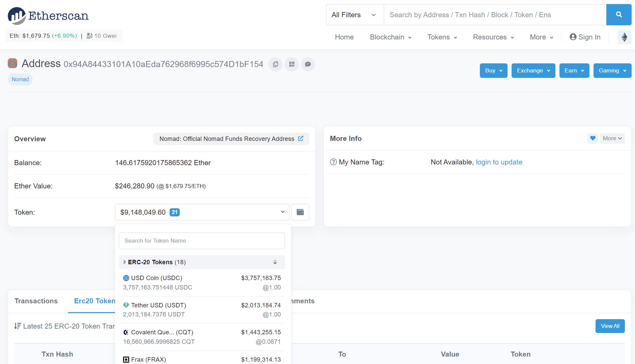Click the Tether USD token icon

[126, 305]
